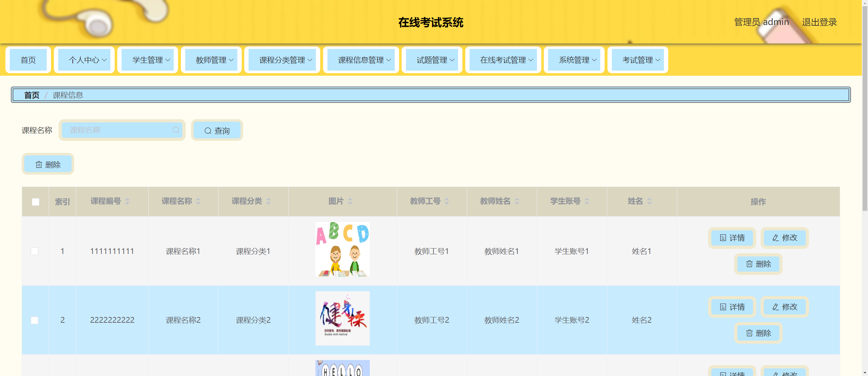Open the 健身操 course image thumbnail
The image size is (868, 376).
(343, 318)
